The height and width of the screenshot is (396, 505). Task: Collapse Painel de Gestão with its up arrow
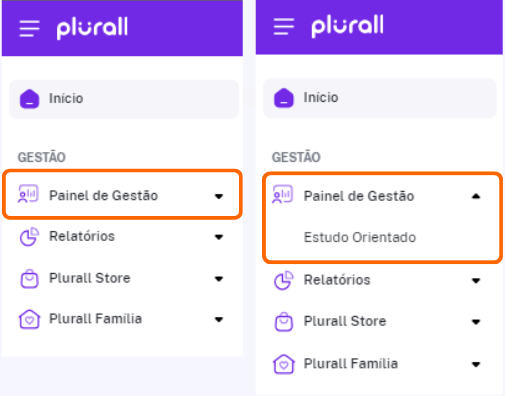tap(476, 196)
